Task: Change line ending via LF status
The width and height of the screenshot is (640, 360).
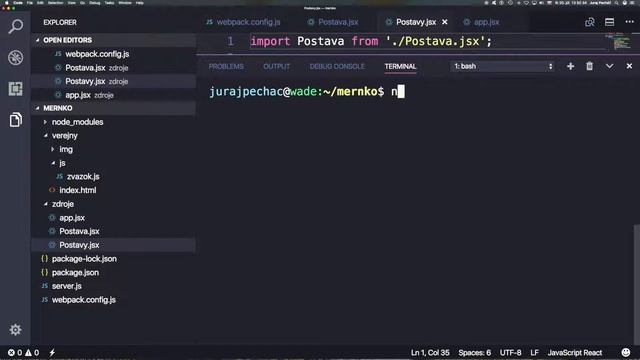Action: click(534, 353)
